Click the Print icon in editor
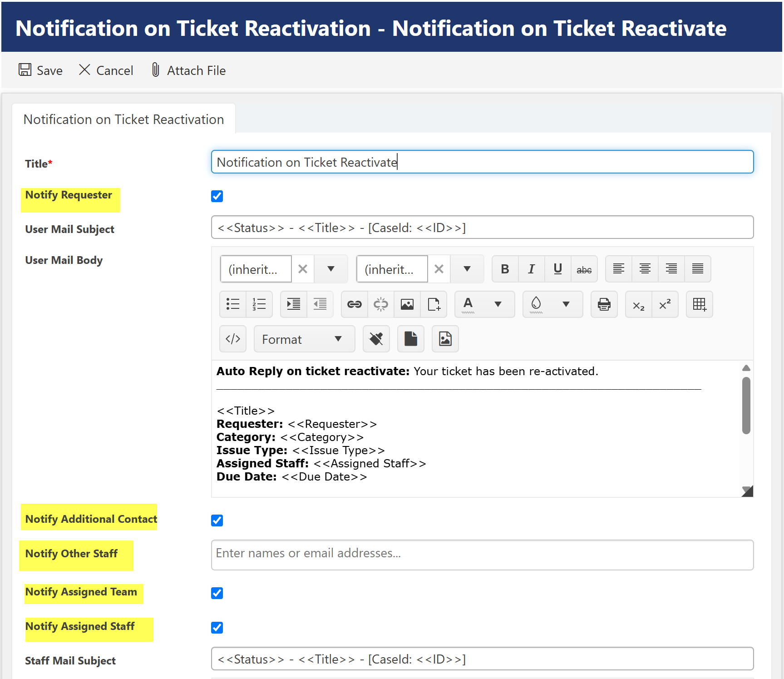Viewport: 784px width, 679px height. click(x=604, y=304)
